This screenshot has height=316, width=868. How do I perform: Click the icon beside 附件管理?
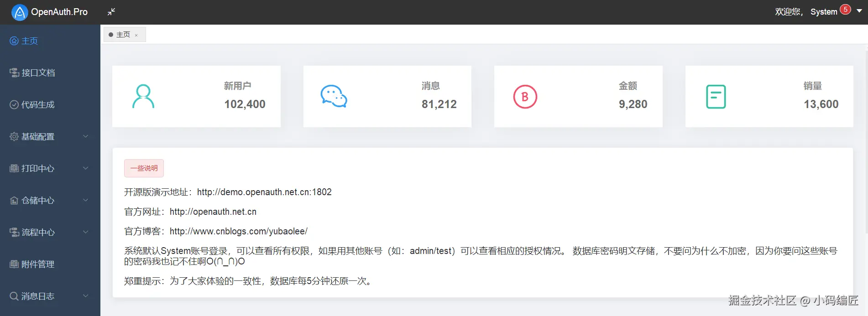click(14, 264)
